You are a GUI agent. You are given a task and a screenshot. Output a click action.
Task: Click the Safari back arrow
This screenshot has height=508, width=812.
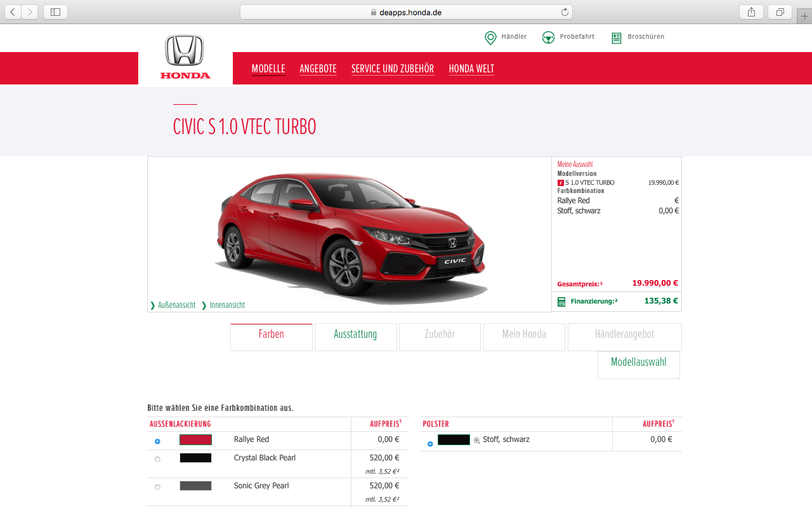13,12
